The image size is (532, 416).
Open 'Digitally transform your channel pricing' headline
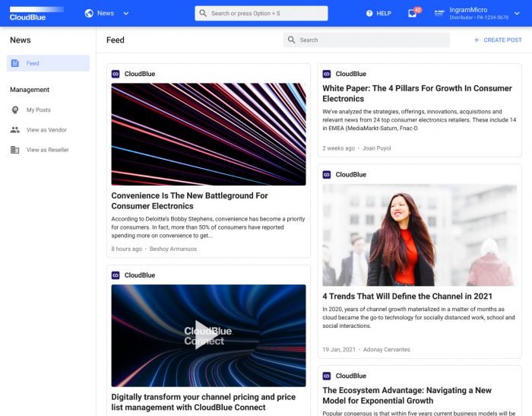203,402
